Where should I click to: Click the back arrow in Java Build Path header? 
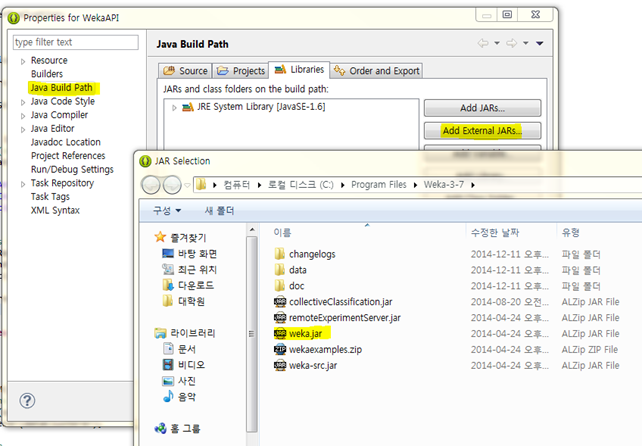(x=483, y=43)
